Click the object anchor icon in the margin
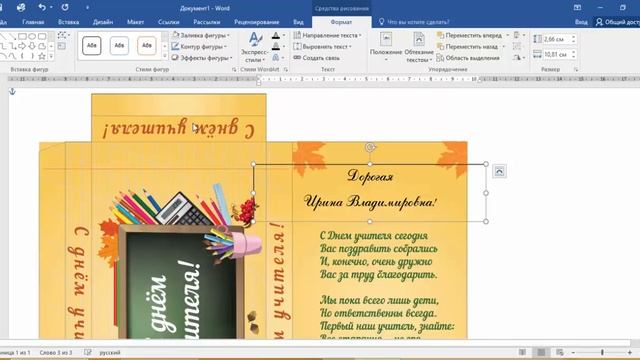This screenshot has width=640, height=360. 12,92
